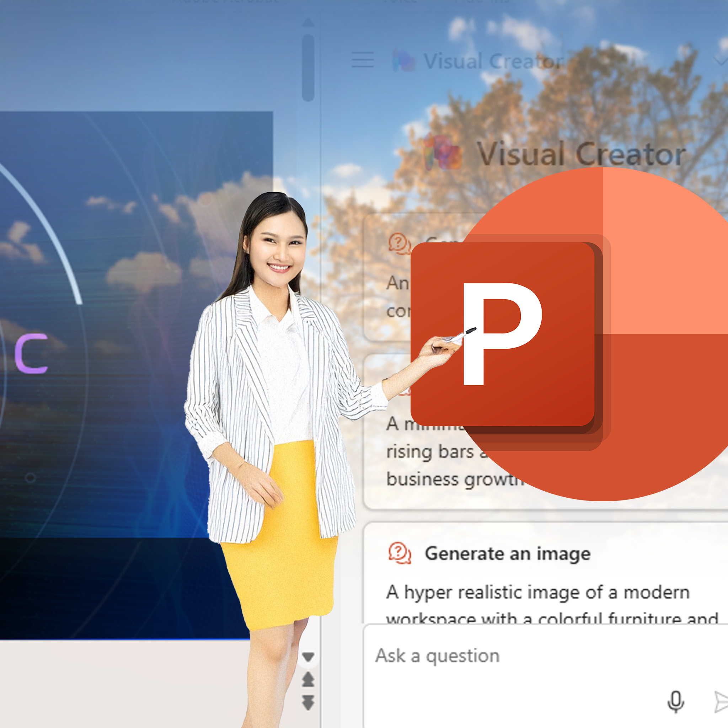
Task: Click the scrollbar up arrow at top
Action: 308,22
